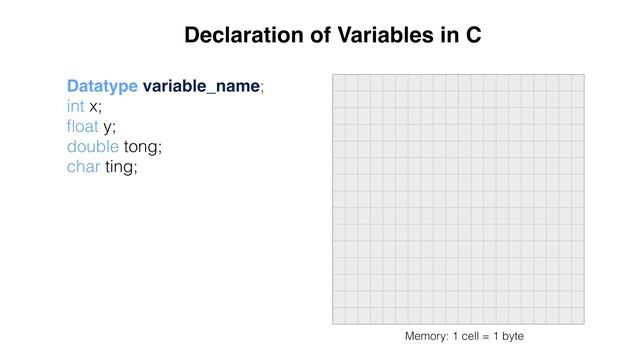Click the memory grid's top-left cell

pyautogui.click(x=339, y=82)
